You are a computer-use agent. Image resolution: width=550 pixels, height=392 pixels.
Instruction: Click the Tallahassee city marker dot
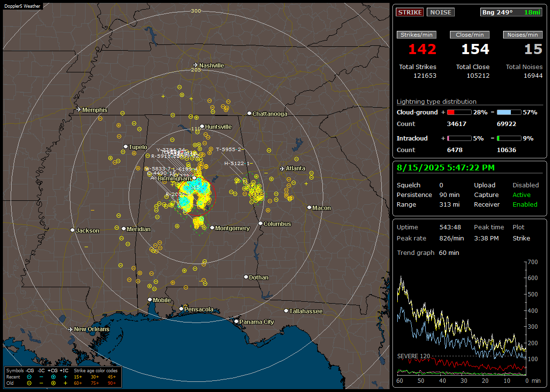click(x=286, y=311)
